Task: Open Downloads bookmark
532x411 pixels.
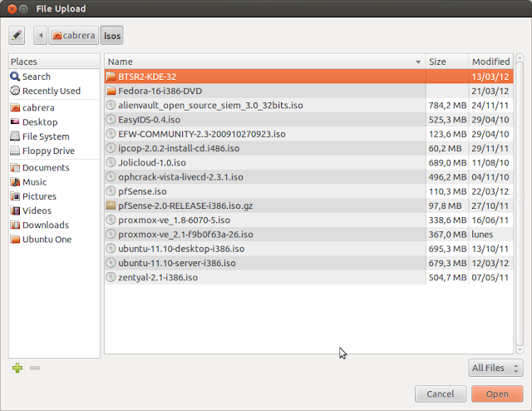Action: click(54, 225)
